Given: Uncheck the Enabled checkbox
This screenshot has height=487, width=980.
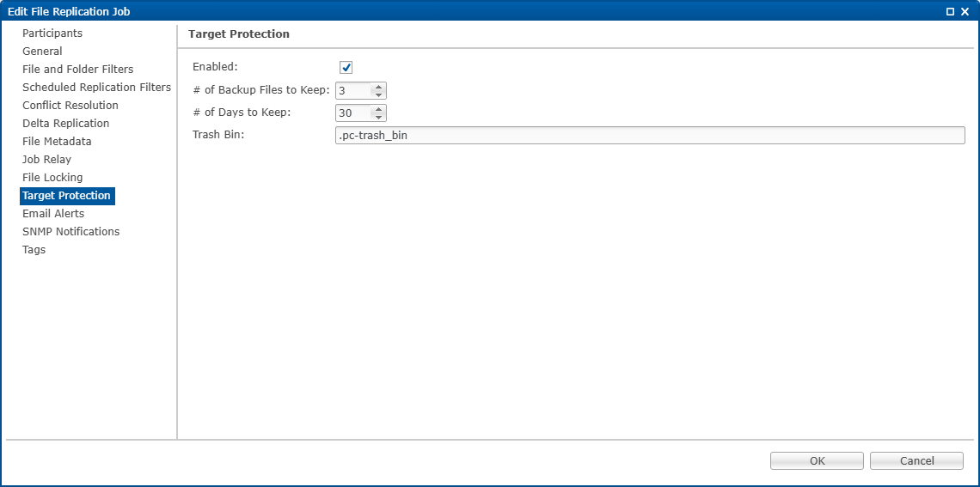Looking at the screenshot, I should [x=346, y=68].
